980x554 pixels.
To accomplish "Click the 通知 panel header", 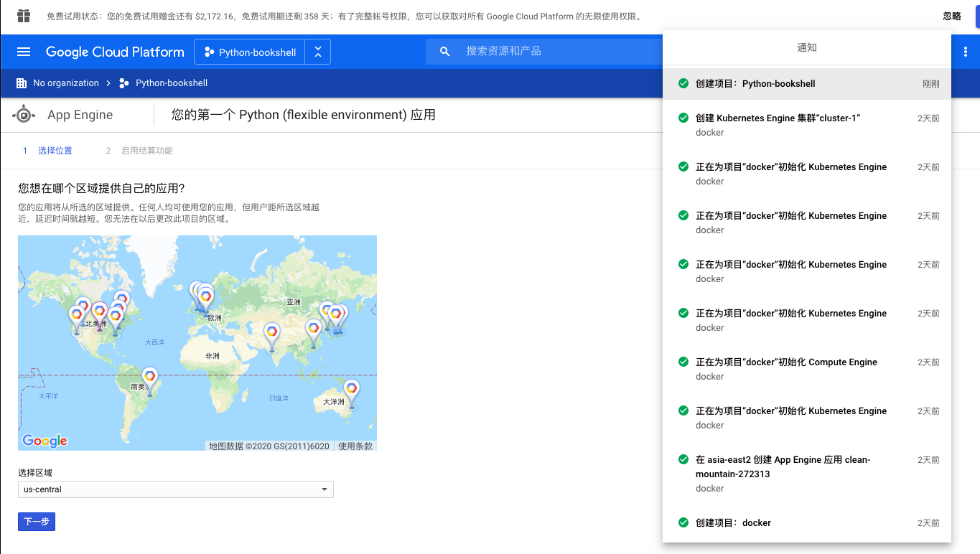I will pos(807,47).
